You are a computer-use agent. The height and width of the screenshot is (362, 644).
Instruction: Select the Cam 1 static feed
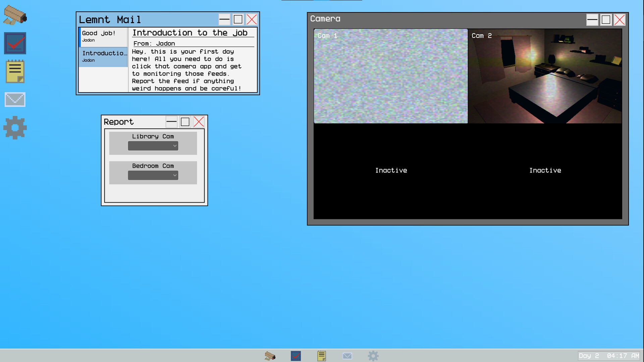point(391,76)
